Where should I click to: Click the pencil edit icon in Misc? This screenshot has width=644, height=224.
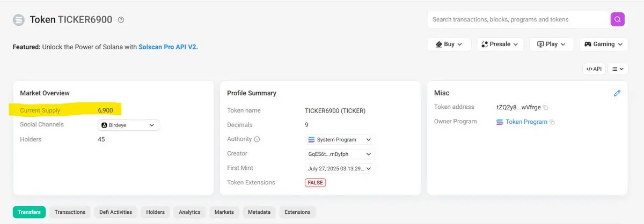coord(617,93)
